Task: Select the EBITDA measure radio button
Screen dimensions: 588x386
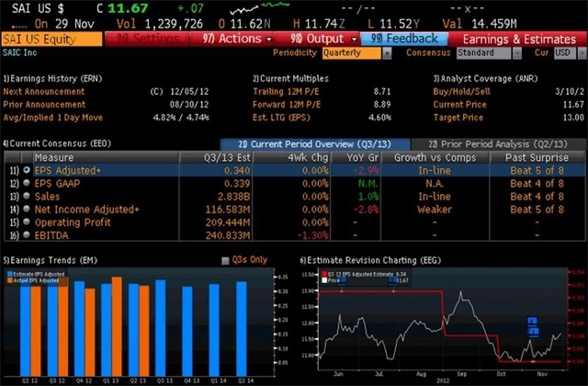Action: [x=27, y=234]
